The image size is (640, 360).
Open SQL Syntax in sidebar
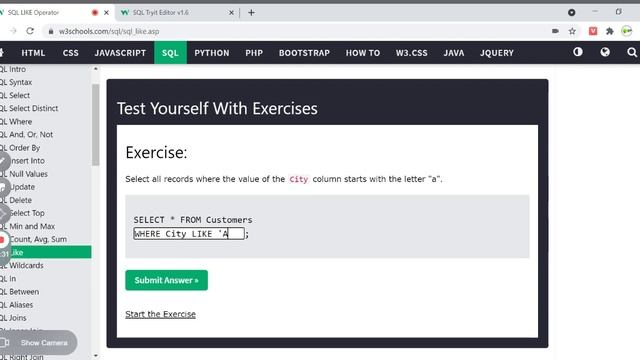point(16,82)
